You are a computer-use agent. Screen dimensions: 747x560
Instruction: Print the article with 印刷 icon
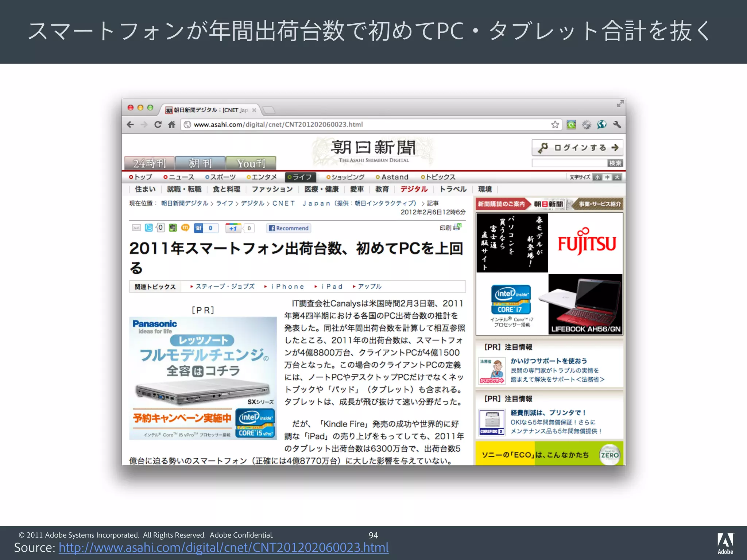click(x=451, y=227)
